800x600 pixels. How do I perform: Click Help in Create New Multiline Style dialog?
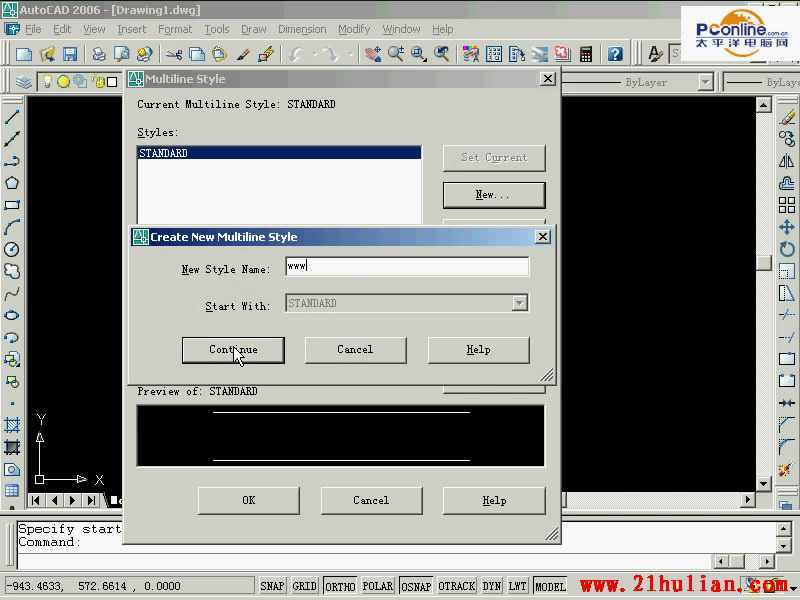pyautogui.click(x=478, y=350)
